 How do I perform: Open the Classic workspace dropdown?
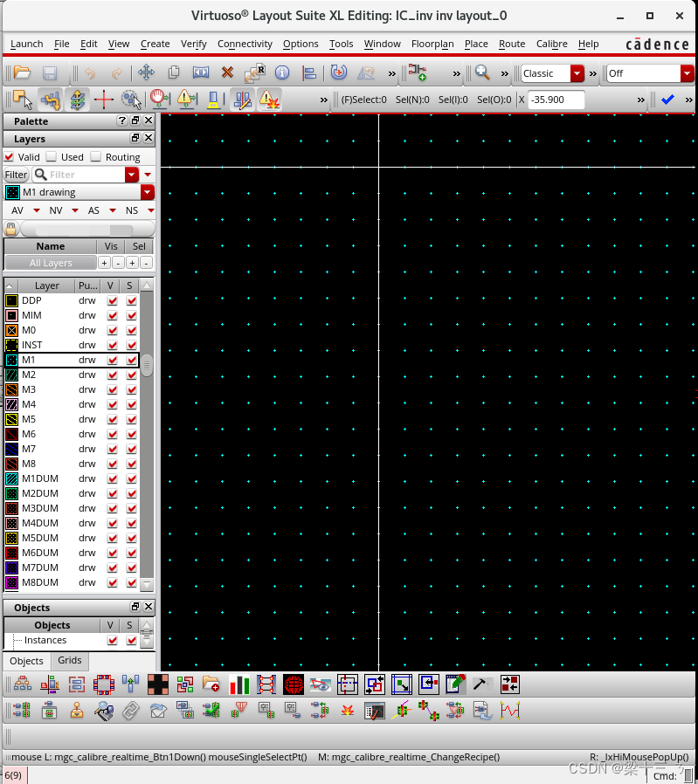coord(577,73)
